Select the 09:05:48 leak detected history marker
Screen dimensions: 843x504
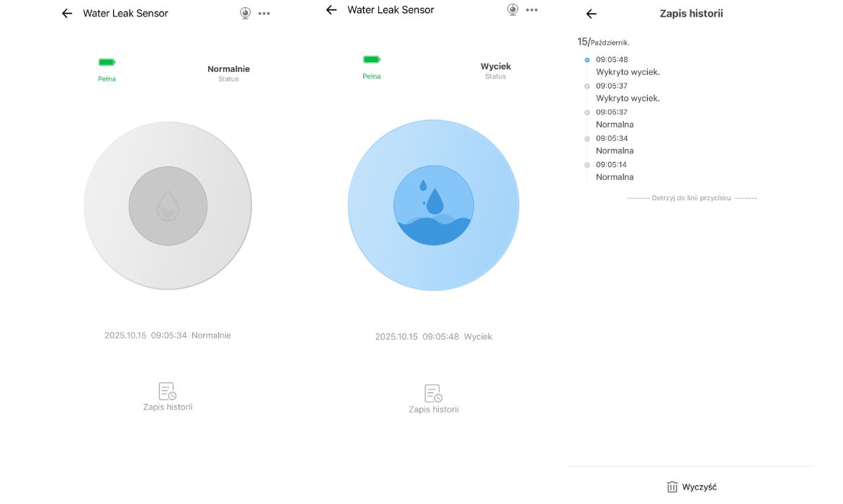(x=587, y=60)
